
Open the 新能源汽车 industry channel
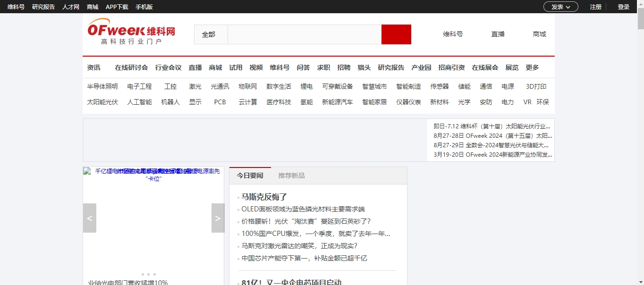(337, 102)
